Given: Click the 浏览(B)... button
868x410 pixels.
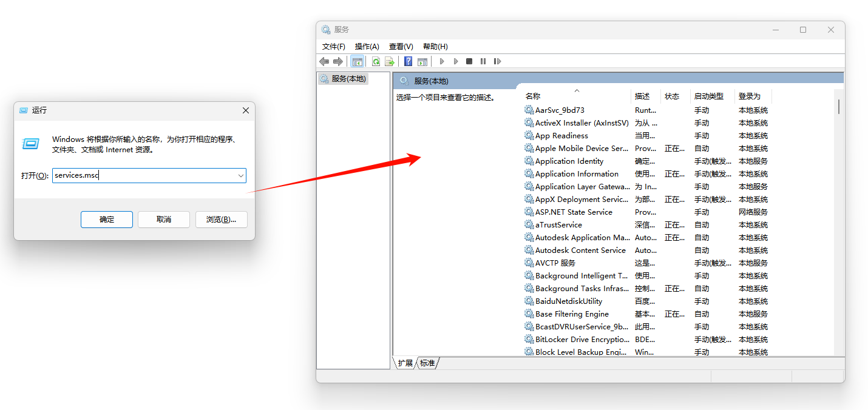Looking at the screenshot, I should point(221,220).
